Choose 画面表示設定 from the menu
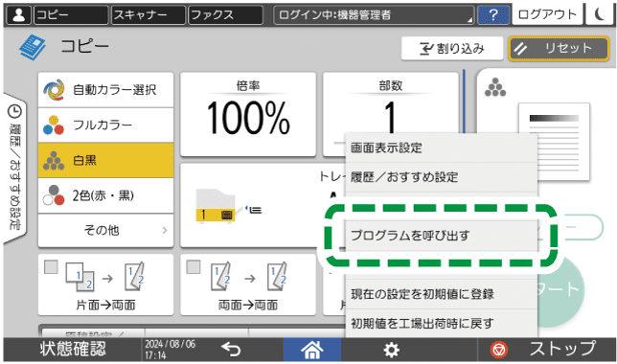 pos(442,148)
